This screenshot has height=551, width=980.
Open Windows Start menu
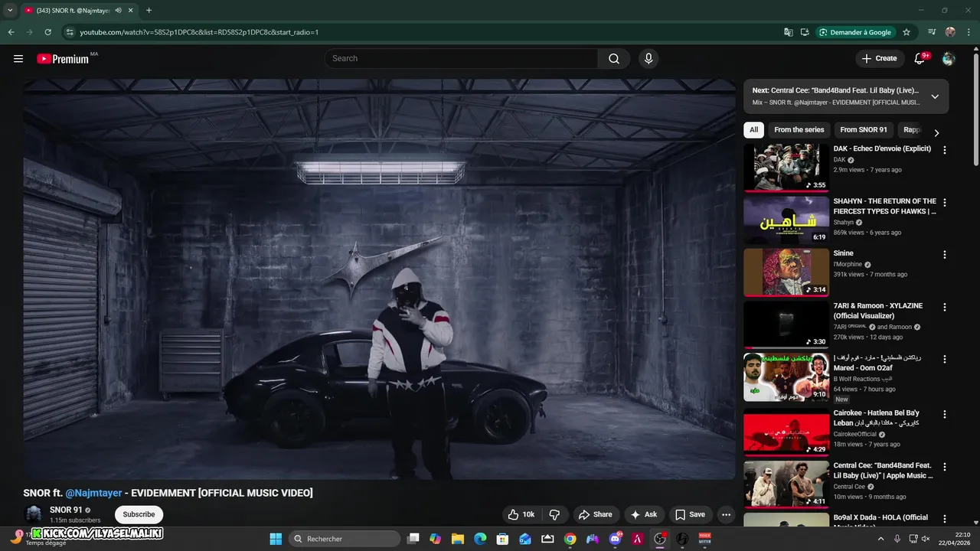click(276, 539)
